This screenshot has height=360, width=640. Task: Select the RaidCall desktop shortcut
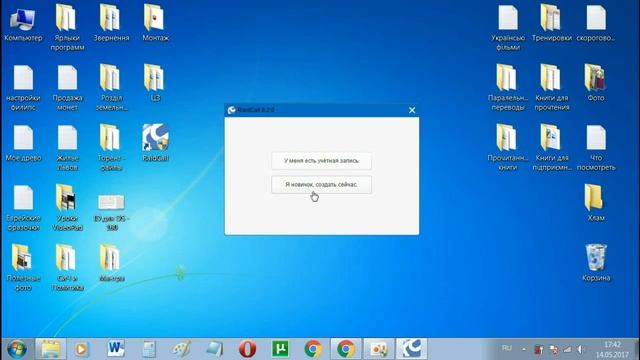155,143
